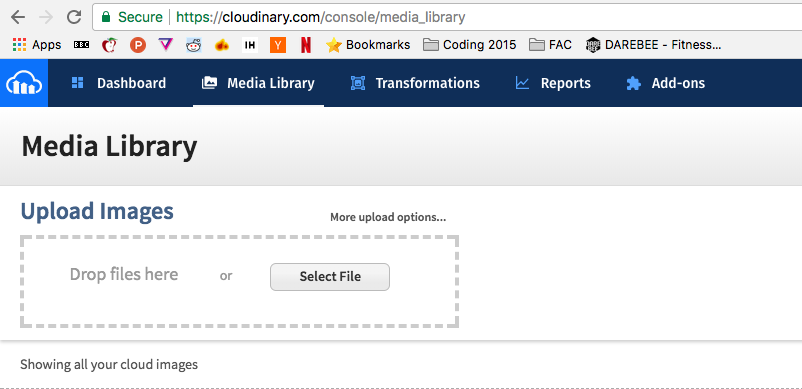802x389 pixels.
Task: Click the Select File button
Action: [330, 277]
